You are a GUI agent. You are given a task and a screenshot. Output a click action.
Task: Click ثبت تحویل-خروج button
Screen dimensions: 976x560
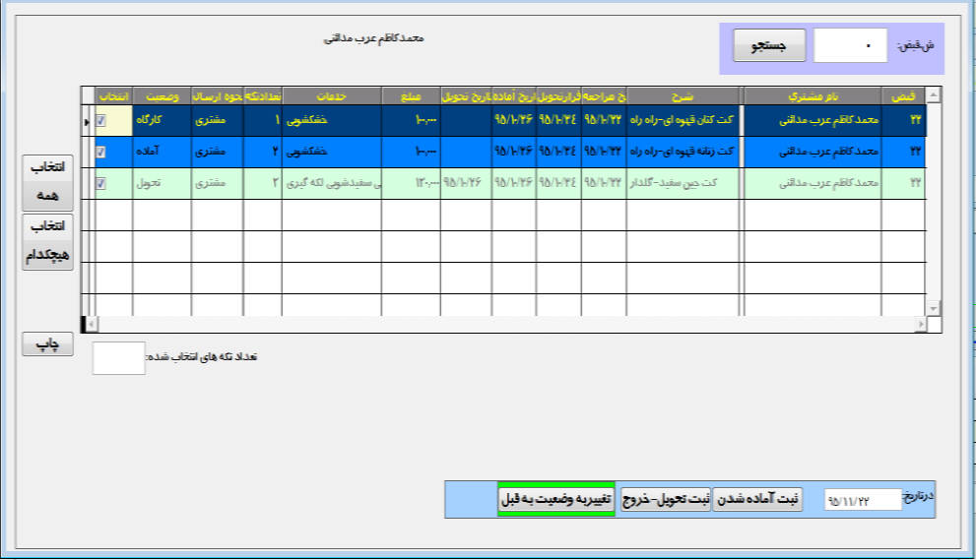click(x=666, y=499)
